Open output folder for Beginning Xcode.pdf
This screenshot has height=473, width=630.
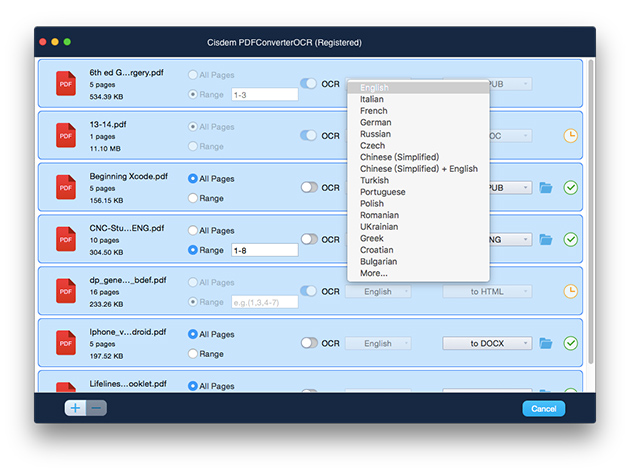coord(546,187)
